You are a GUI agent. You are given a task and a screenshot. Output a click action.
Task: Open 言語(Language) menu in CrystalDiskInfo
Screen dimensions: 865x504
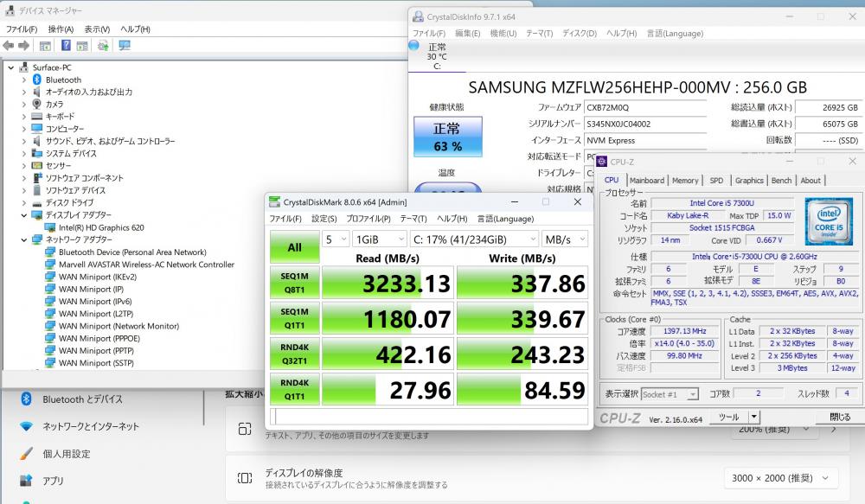675,34
